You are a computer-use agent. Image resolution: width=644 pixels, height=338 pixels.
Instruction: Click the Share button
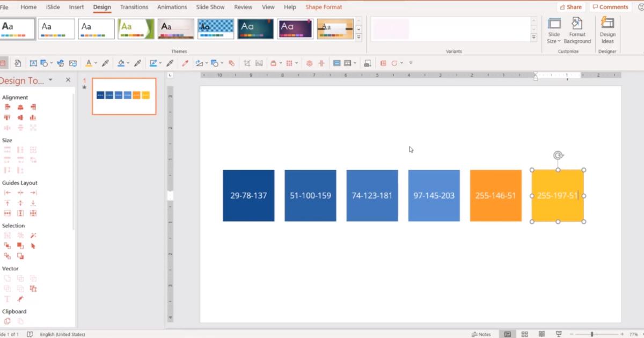(570, 6)
